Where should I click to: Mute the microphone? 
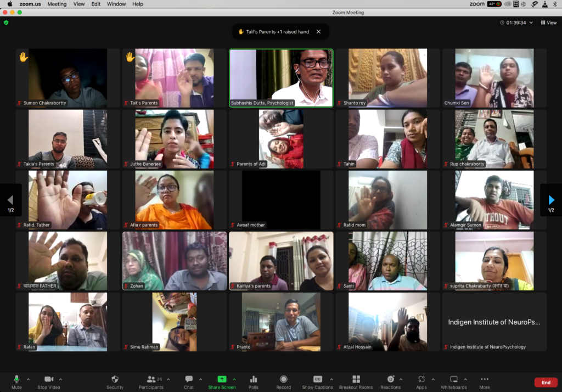[x=16, y=380]
